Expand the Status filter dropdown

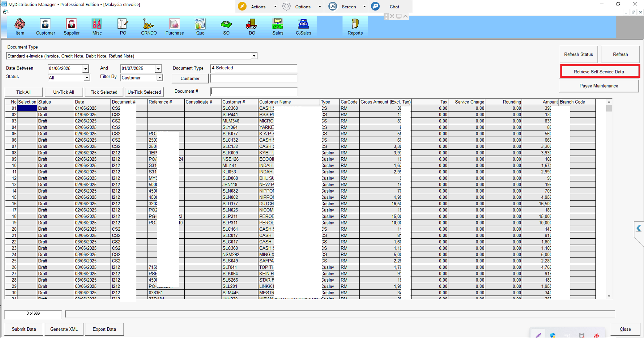(x=87, y=78)
